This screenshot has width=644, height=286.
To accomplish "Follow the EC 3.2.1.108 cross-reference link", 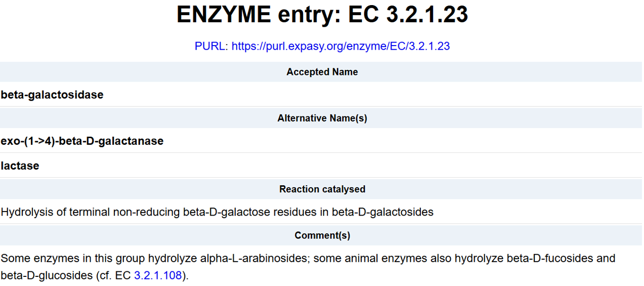I will [157, 276].
